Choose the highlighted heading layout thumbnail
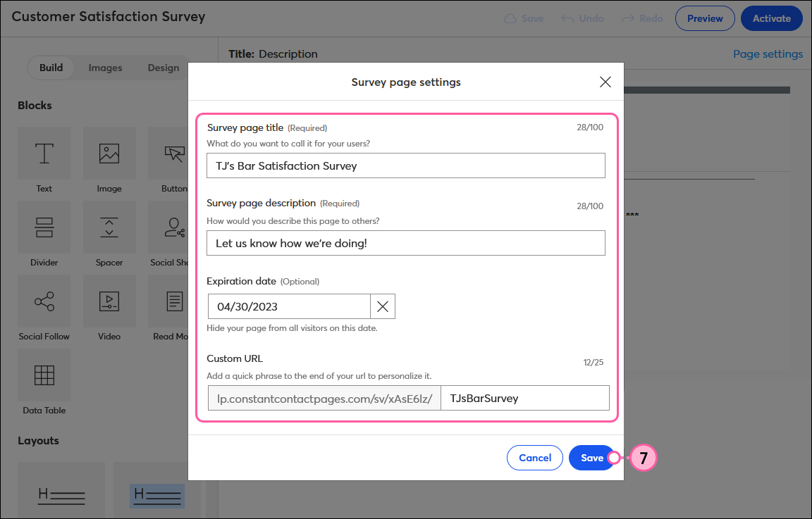 click(157, 490)
